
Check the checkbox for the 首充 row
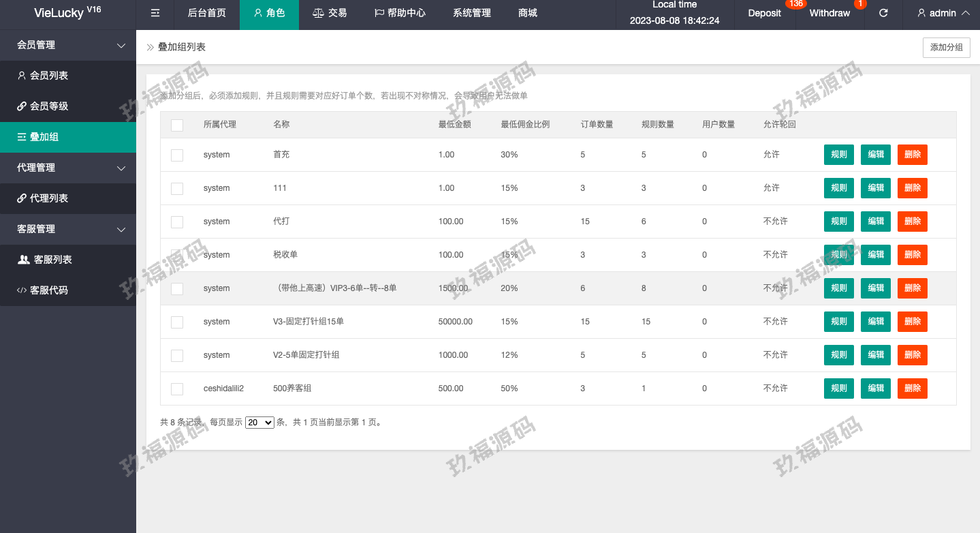(177, 155)
